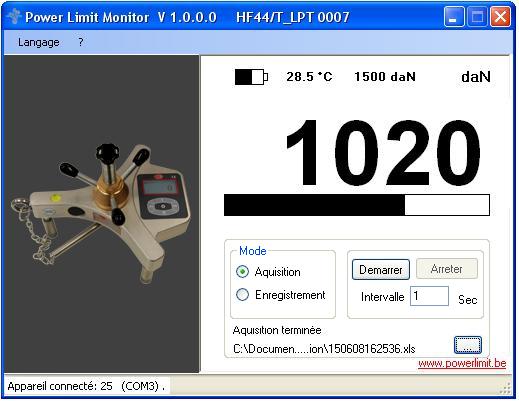Click the Arreter button
This screenshot has height=401, width=519.
447,269
